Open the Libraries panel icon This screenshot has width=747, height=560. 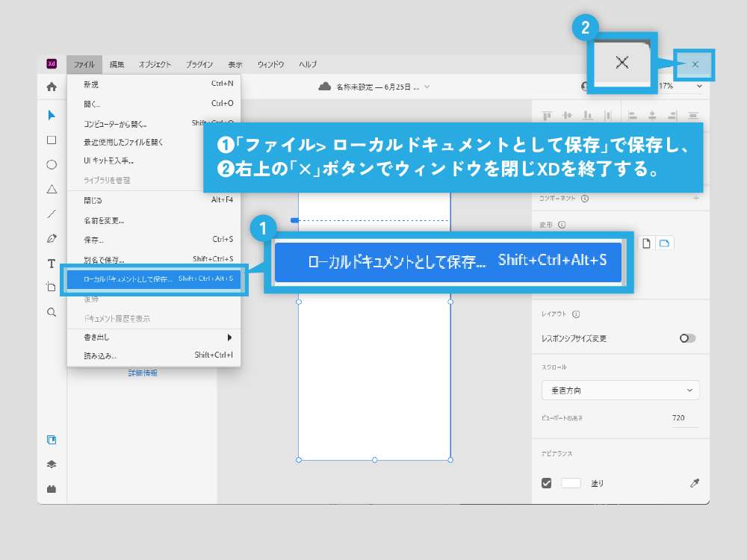coord(52,440)
